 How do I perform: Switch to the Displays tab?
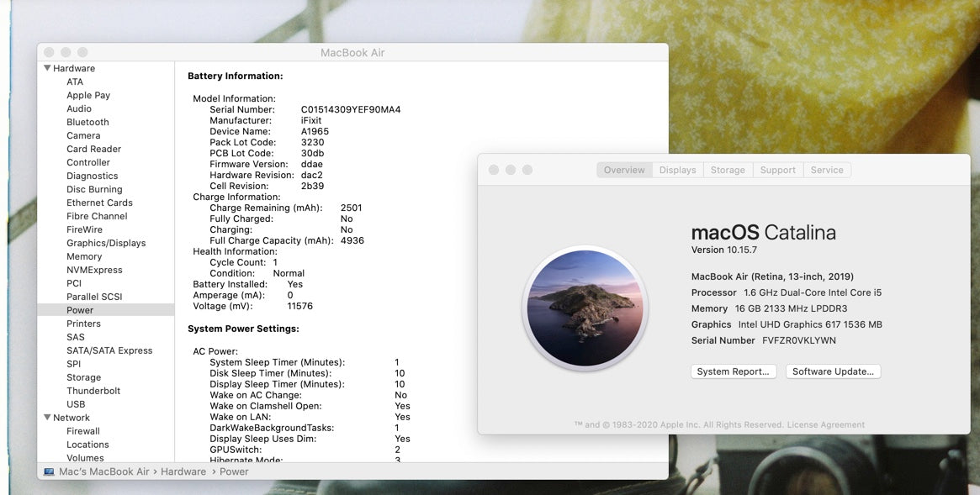click(x=677, y=170)
